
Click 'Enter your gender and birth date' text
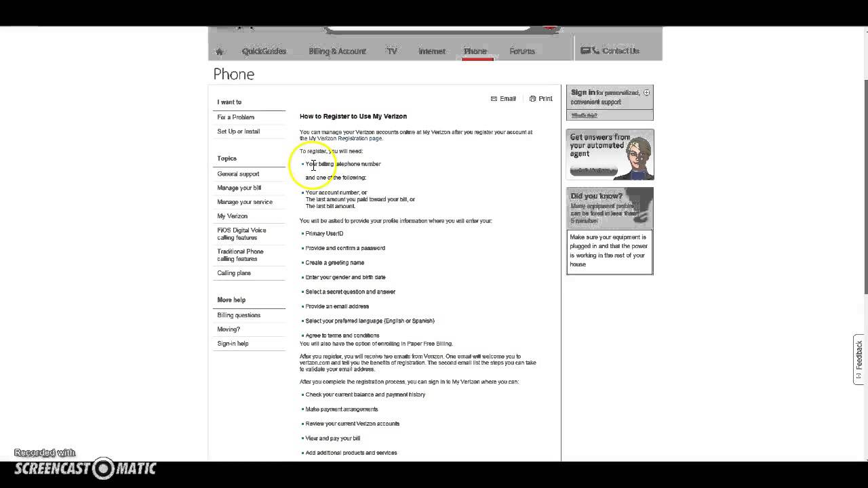(x=345, y=277)
